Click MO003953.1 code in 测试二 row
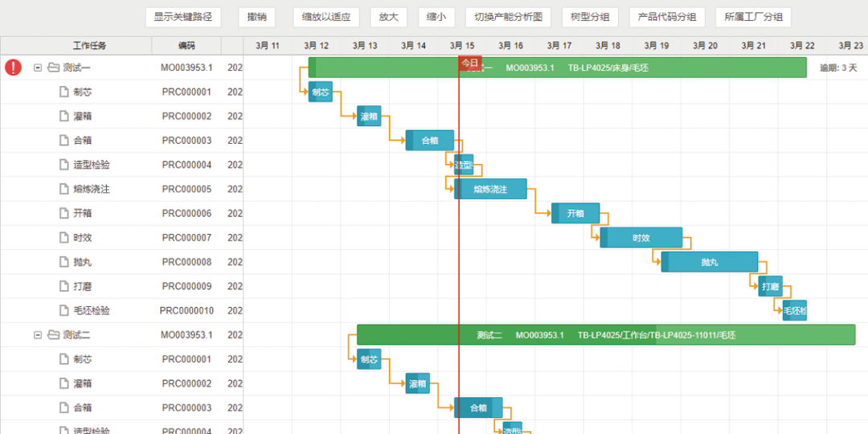Viewport: 868px width, 434px height. coord(186,335)
